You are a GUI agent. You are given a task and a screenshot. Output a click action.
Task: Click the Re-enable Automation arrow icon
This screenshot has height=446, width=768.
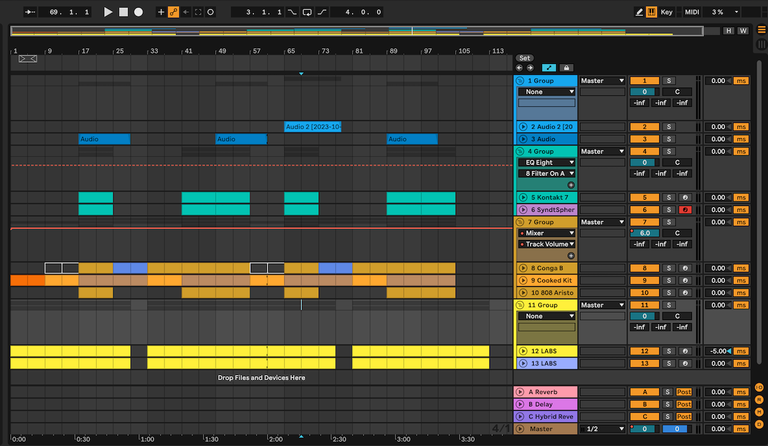[186, 12]
